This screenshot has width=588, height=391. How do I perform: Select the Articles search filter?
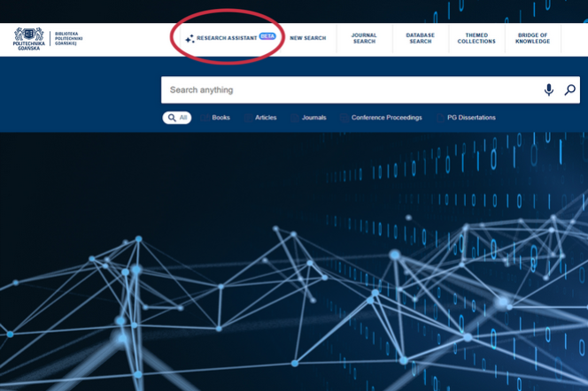(x=266, y=118)
